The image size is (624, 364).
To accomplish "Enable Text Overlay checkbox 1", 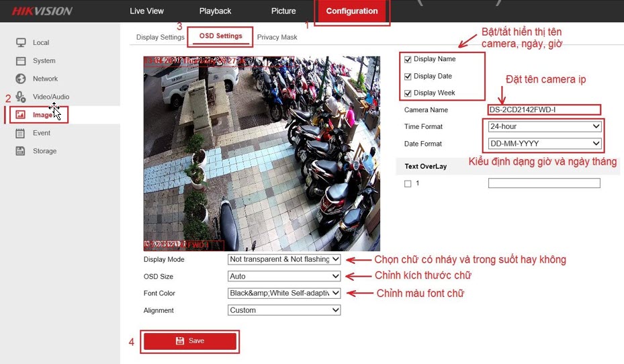I will pos(408,183).
